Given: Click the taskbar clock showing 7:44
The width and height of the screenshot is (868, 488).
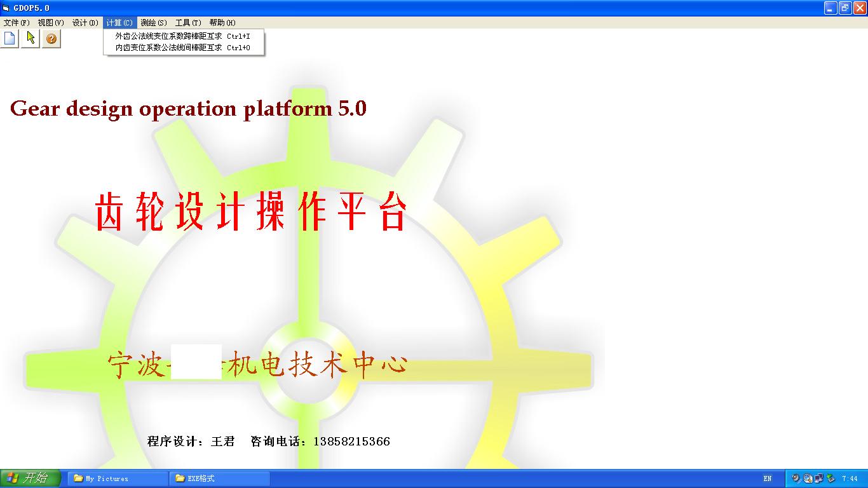Looking at the screenshot, I should [x=850, y=478].
